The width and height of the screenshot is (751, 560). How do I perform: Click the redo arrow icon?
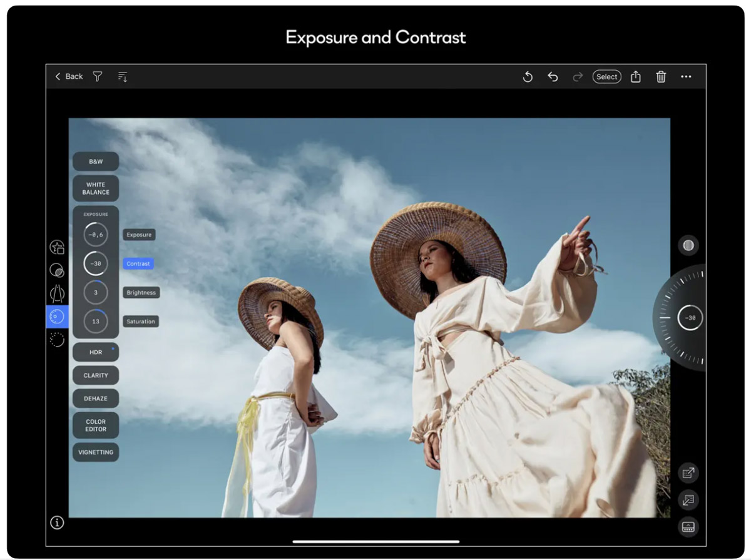[578, 76]
